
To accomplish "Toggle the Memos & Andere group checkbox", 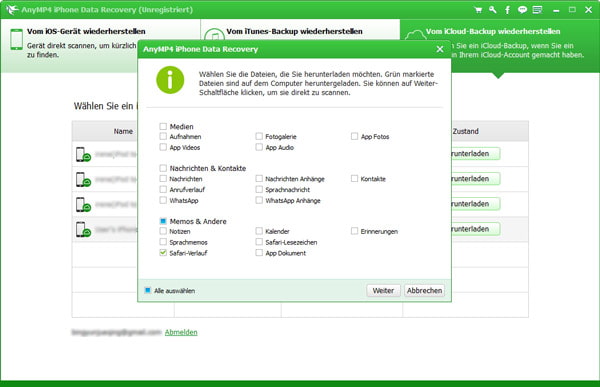I will point(163,221).
